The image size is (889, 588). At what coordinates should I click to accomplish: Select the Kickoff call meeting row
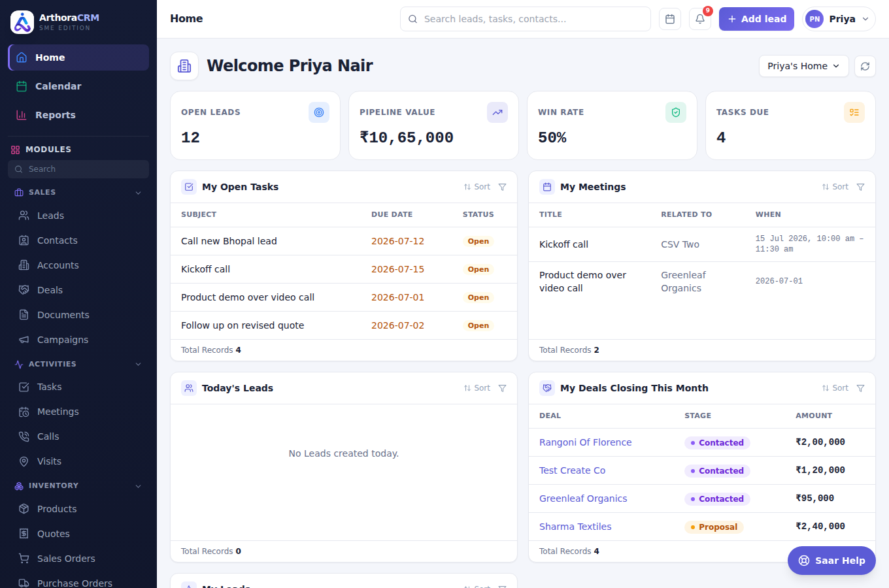pos(702,244)
